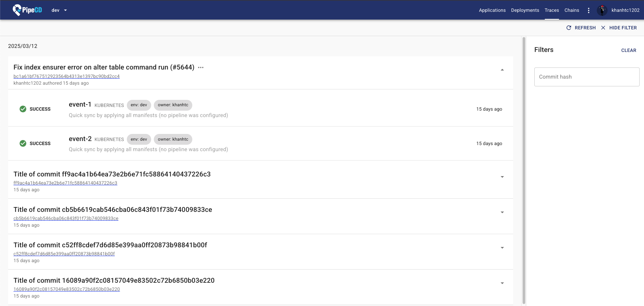Viewport: 644px width, 306px height.
Task: Open the three-dot overflow menu in the navbar
Action: tap(589, 10)
